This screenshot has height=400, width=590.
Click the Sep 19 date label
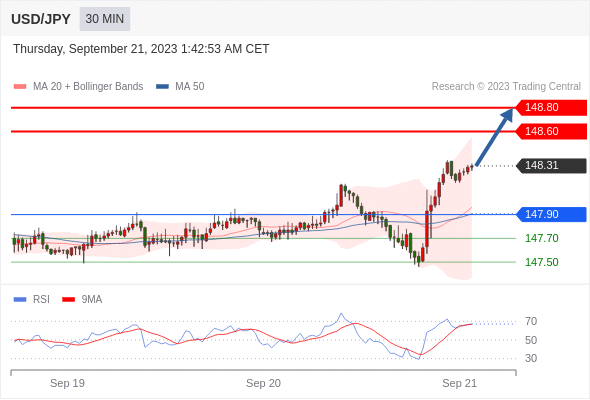point(67,383)
